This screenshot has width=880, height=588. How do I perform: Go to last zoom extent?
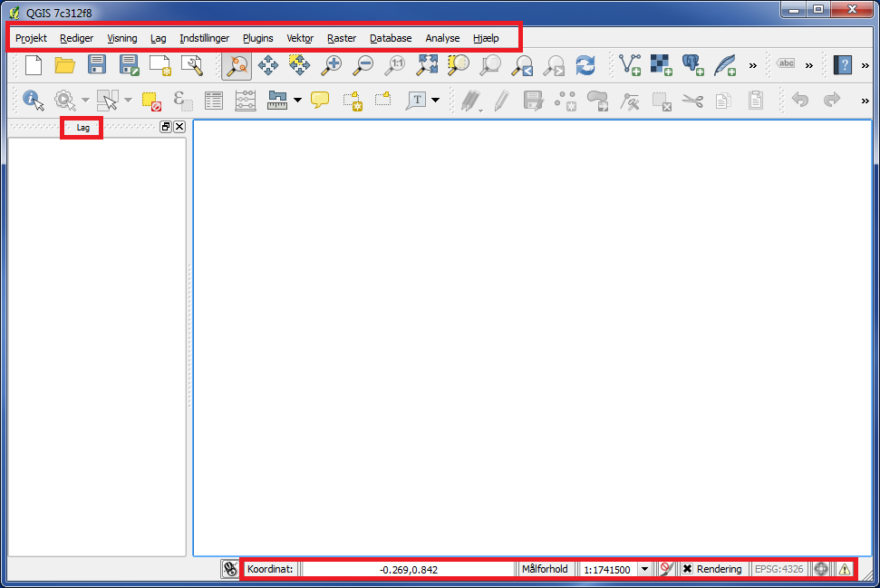(x=523, y=65)
